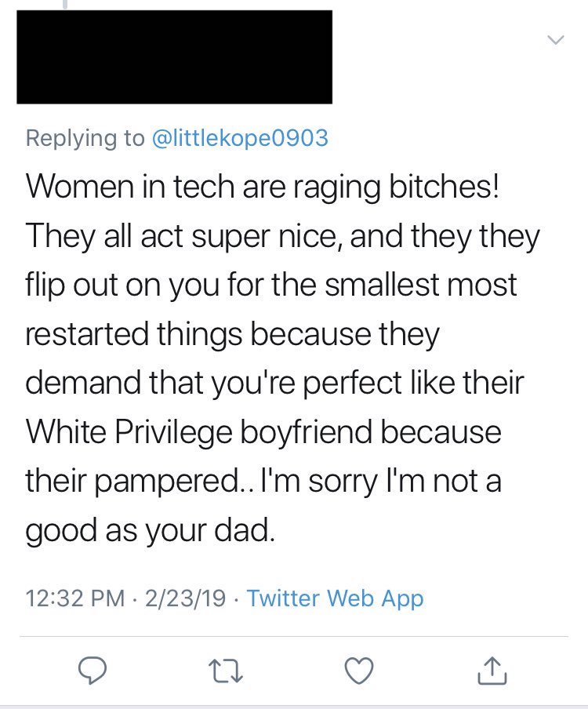Tap the line 'restarted things because they'
Viewport: 588px width, 709px height.
(x=232, y=334)
